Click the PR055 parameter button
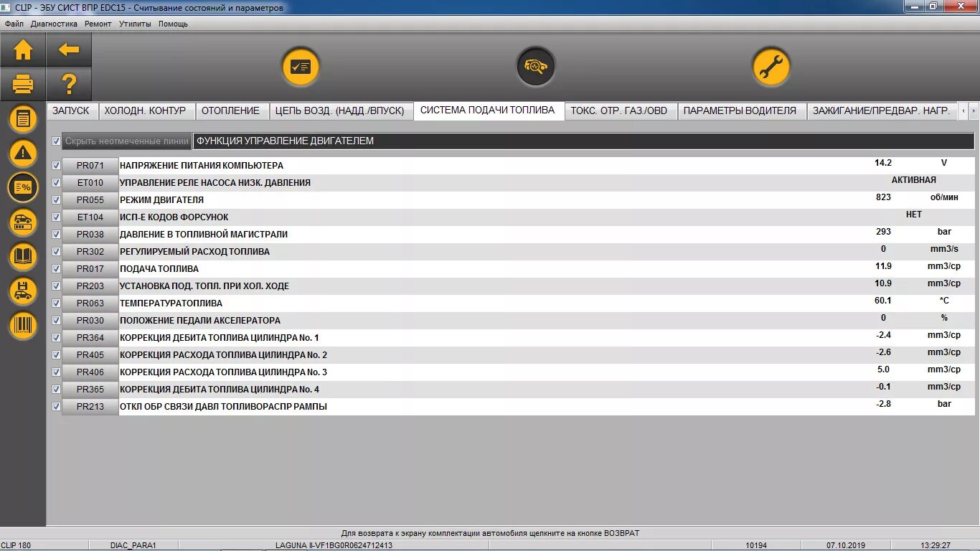 click(x=90, y=200)
